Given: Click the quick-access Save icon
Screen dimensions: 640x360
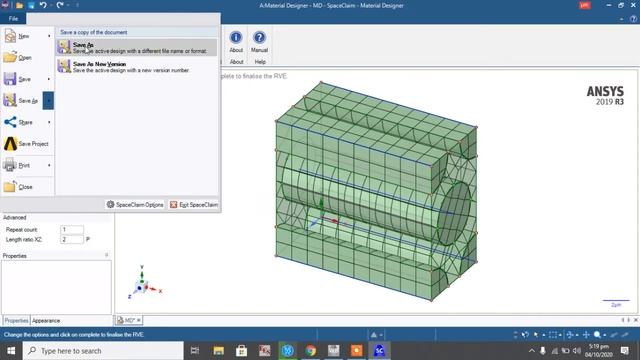Looking at the screenshot, I should click(31, 5).
